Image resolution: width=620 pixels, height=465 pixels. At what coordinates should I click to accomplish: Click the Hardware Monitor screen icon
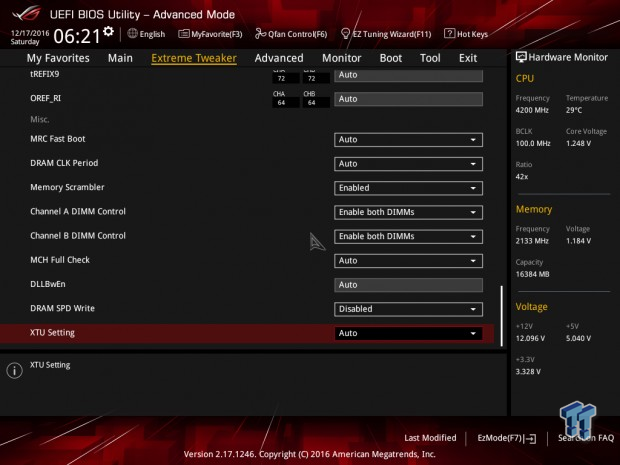tap(521, 57)
